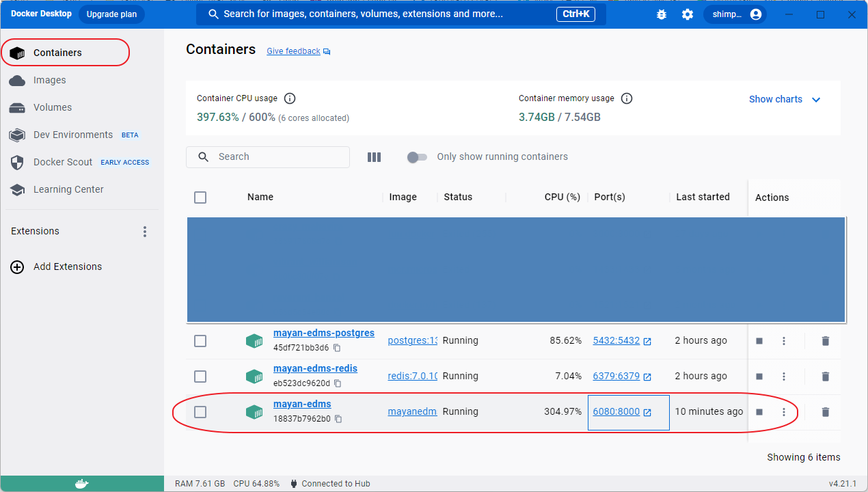Stop the mayan-edms container
The height and width of the screenshot is (492, 868).
759,412
